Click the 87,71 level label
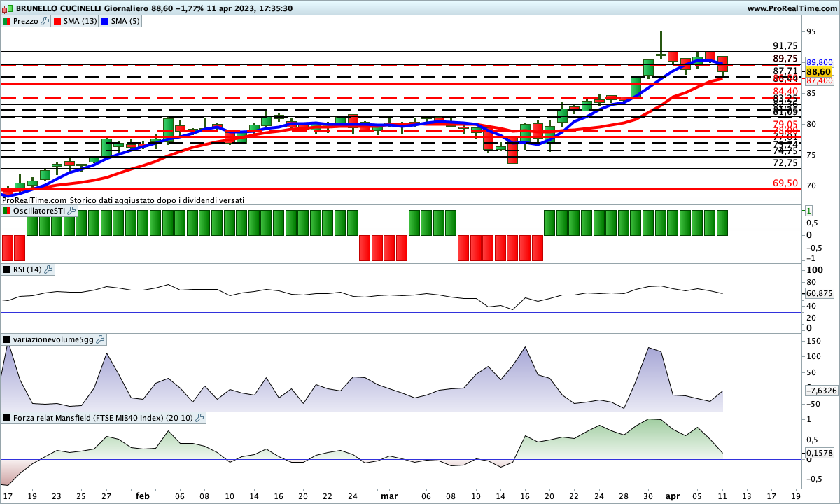 [785, 71]
